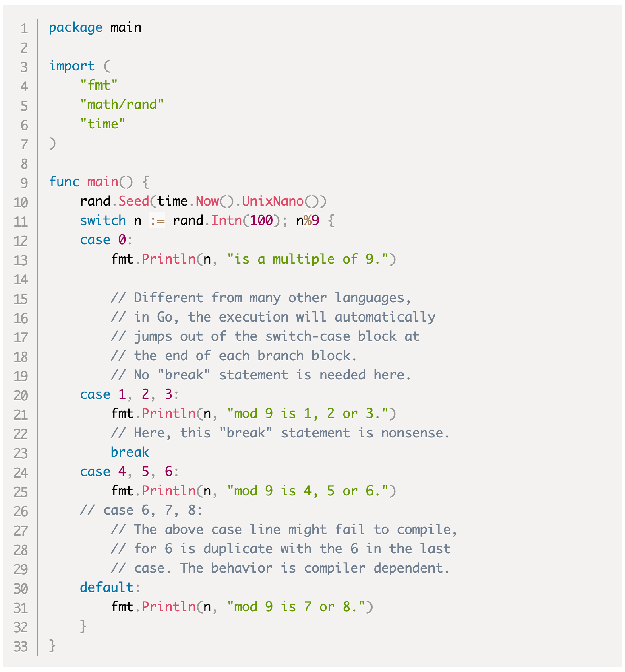The image size is (625, 672).
Task: Click the "switch" keyword
Action: (103, 221)
